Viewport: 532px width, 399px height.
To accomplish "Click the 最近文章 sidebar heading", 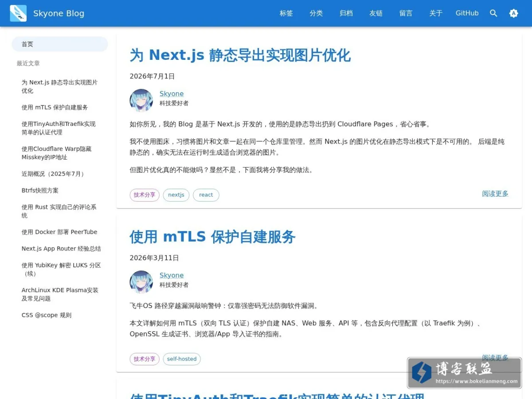I will 28,63.
